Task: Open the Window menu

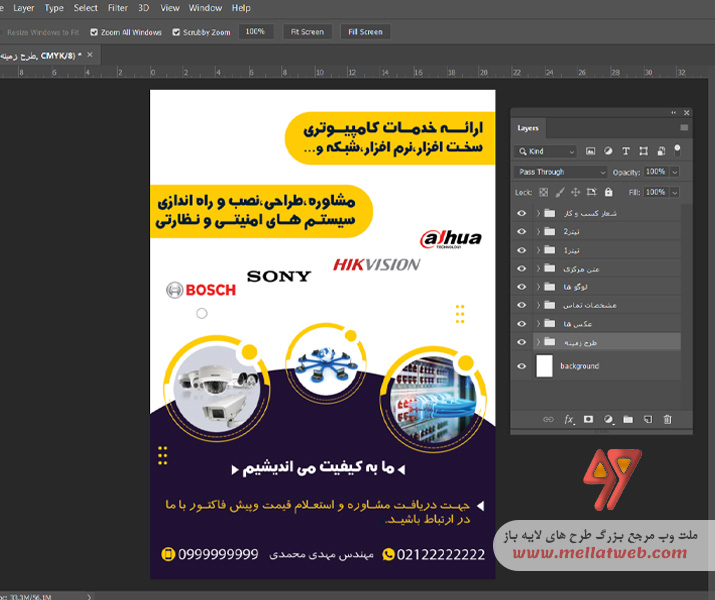Action: pyautogui.click(x=205, y=8)
